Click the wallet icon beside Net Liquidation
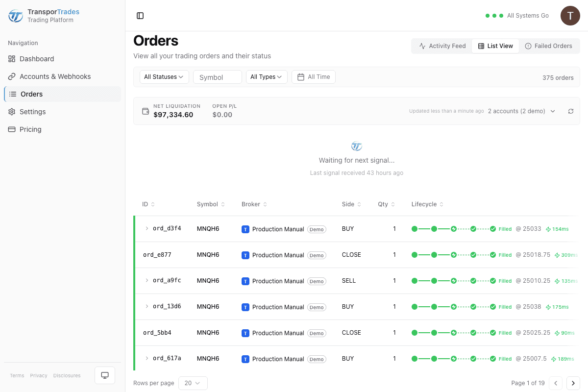The width and height of the screenshot is (588, 392). click(146, 111)
